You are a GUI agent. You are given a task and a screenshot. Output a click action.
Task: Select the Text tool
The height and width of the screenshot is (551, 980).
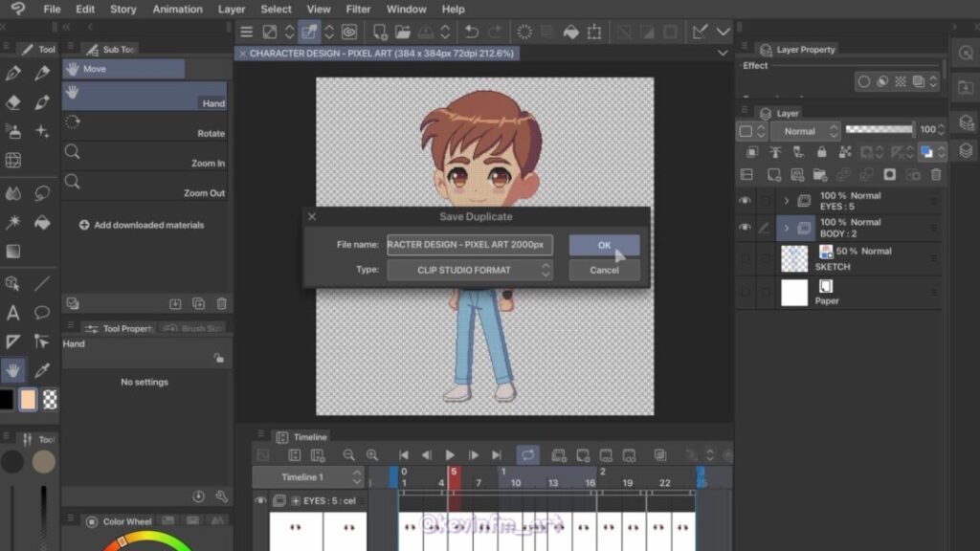point(13,313)
